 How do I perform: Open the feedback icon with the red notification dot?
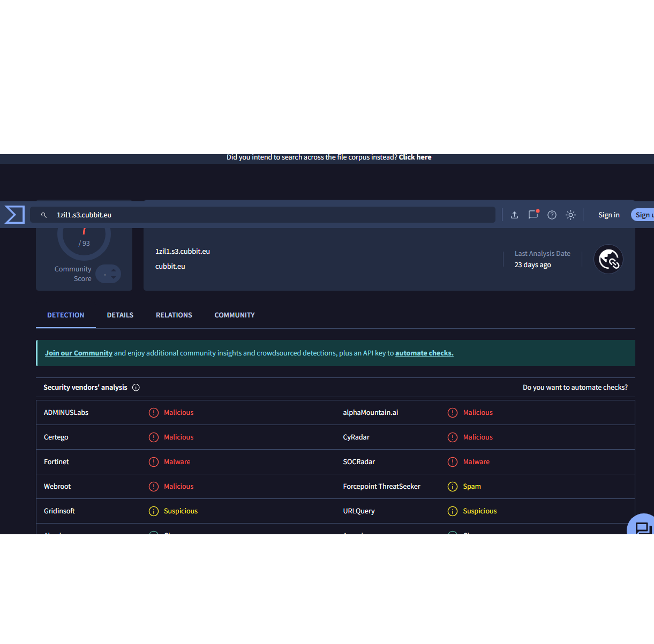pyautogui.click(x=533, y=215)
